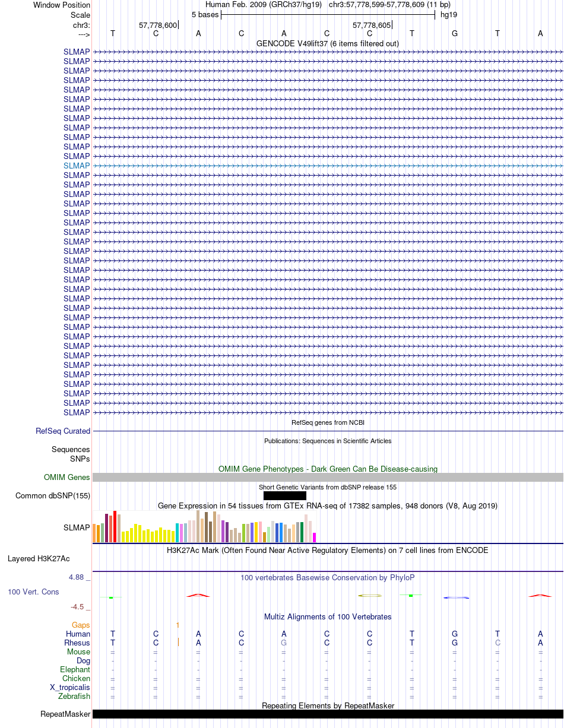The width and height of the screenshot is (564, 728).
Task: Click the Common dbSNP(155) track label
Action: tap(53, 495)
